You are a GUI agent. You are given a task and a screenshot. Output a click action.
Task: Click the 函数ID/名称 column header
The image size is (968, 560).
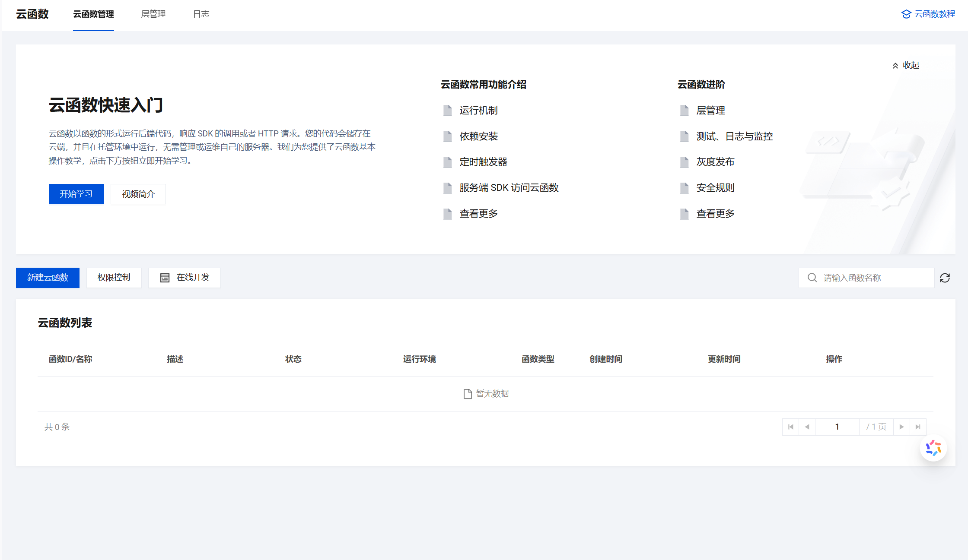click(x=70, y=359)
